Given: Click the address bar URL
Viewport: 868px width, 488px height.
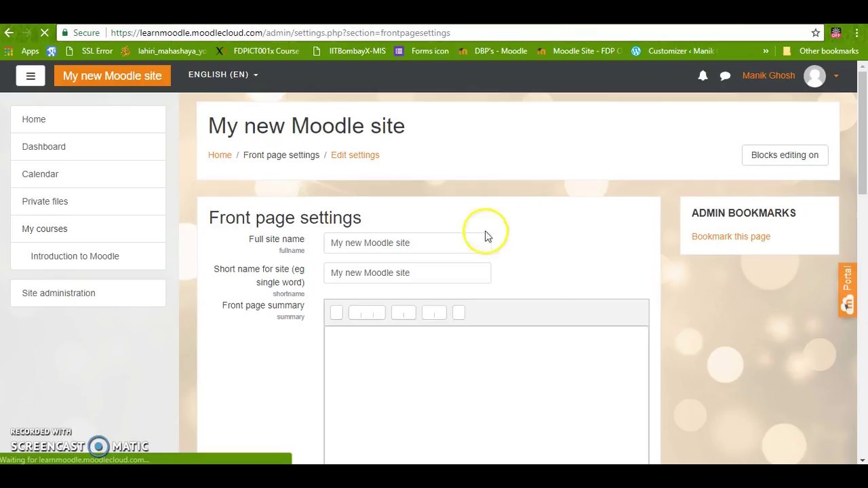Looking at the screenshot, I should click(x=280, y=33).
